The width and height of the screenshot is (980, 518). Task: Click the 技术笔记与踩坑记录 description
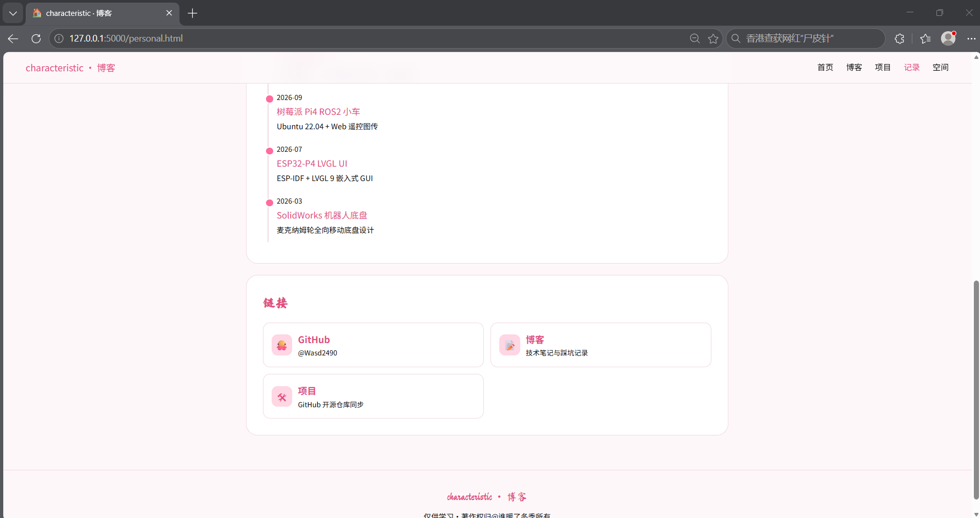pyautogui.click(x=557, y=353)
